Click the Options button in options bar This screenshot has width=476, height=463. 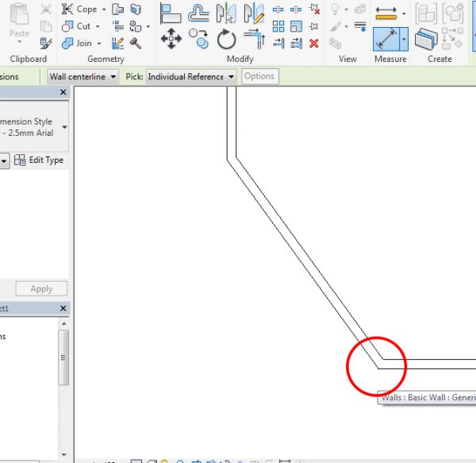click(259, 76)
